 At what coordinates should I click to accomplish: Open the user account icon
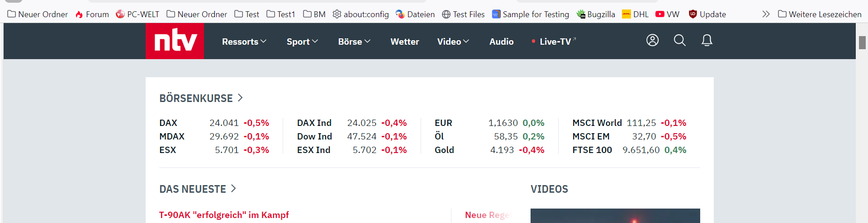[x=652, y=40]
